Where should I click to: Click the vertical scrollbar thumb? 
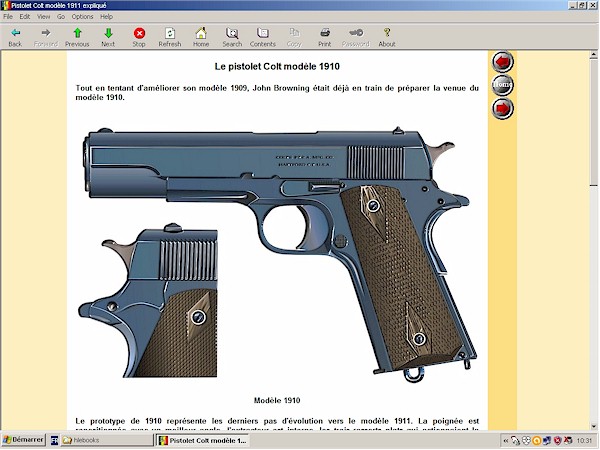click(594, 123)
